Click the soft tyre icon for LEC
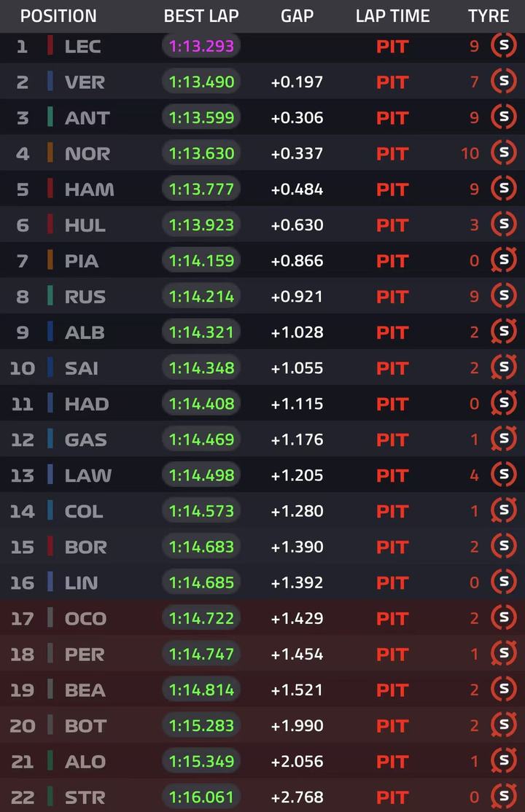The image size is (525, 812). tap(504, 46)
